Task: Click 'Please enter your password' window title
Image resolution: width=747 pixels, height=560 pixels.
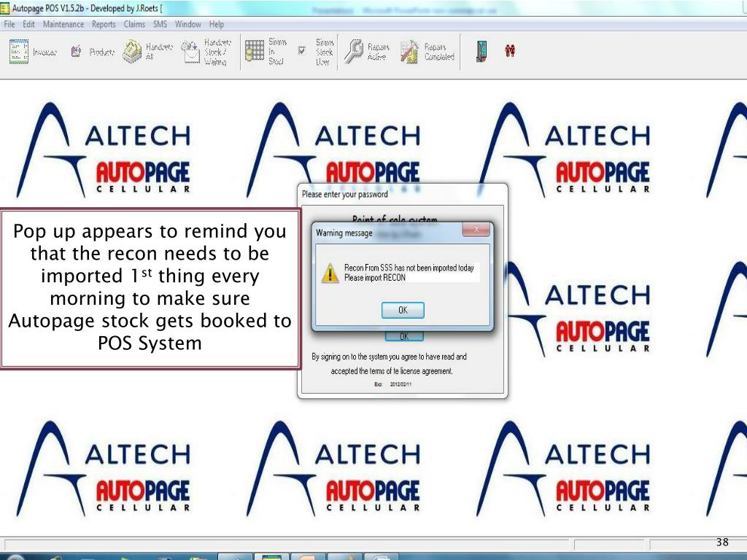Action: [345, 194]
